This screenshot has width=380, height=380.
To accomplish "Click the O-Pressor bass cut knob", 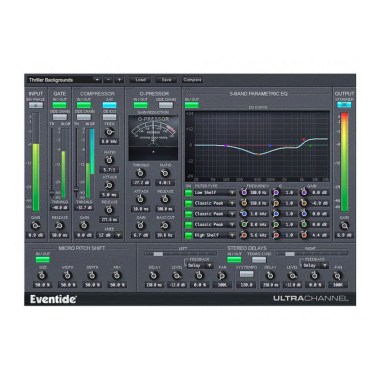I will [x=165, y=226].
